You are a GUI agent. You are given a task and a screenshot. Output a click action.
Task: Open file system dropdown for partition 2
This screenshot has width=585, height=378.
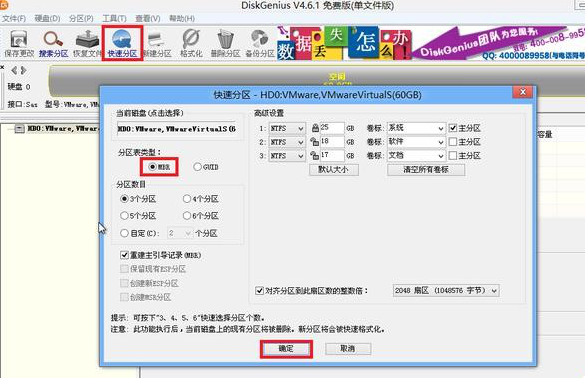(287, 142)
